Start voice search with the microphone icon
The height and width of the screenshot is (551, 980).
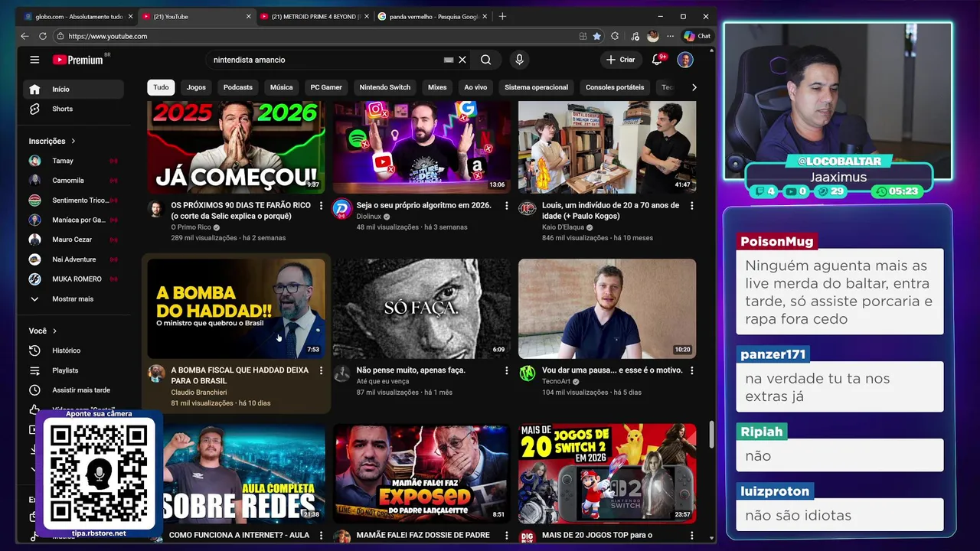[x=519, y=60]
